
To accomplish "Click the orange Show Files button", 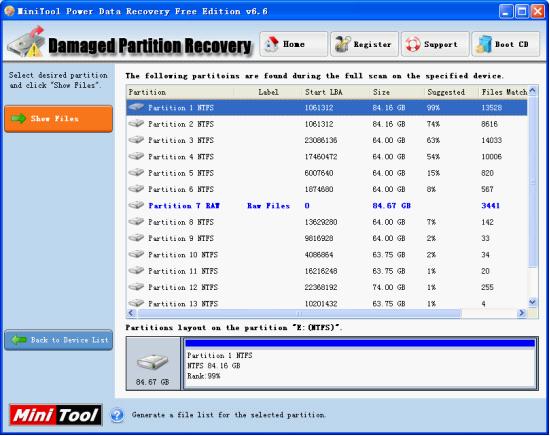I will [59, 119].
